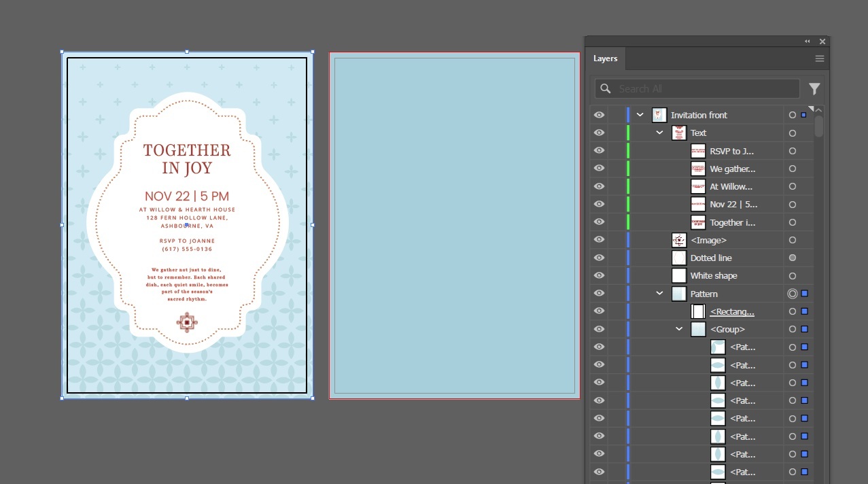Toggle visibility of the Pattern layer
This screenshot has width=868, height=484.
[599, 293]
